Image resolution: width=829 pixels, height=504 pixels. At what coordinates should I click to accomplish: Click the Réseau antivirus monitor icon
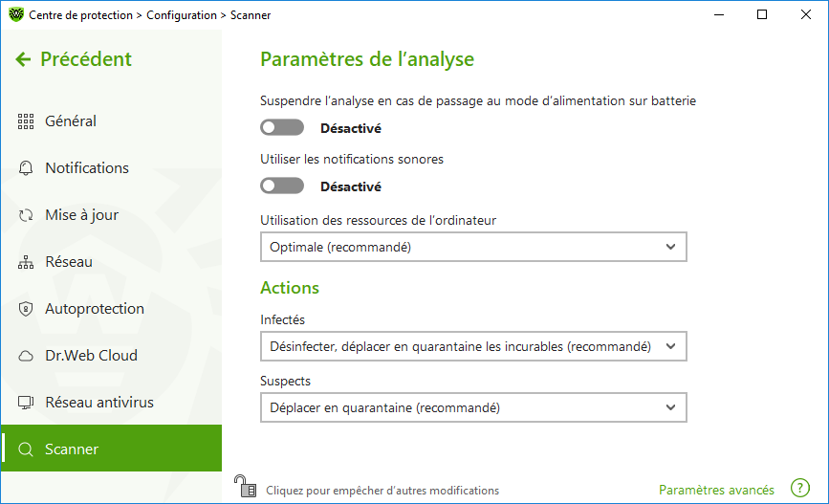coord(26,403)
